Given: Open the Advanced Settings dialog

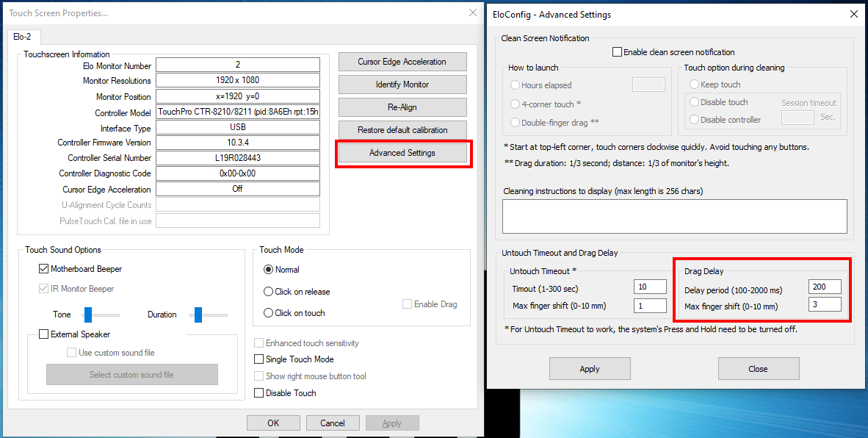Looking at the screenshot, I should click(402, 153).
